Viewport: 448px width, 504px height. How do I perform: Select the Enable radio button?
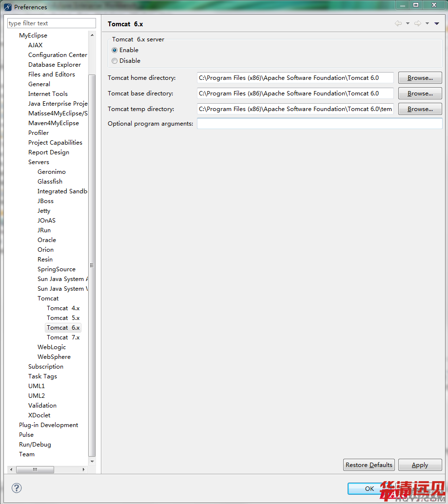click(x=115, y=50)
